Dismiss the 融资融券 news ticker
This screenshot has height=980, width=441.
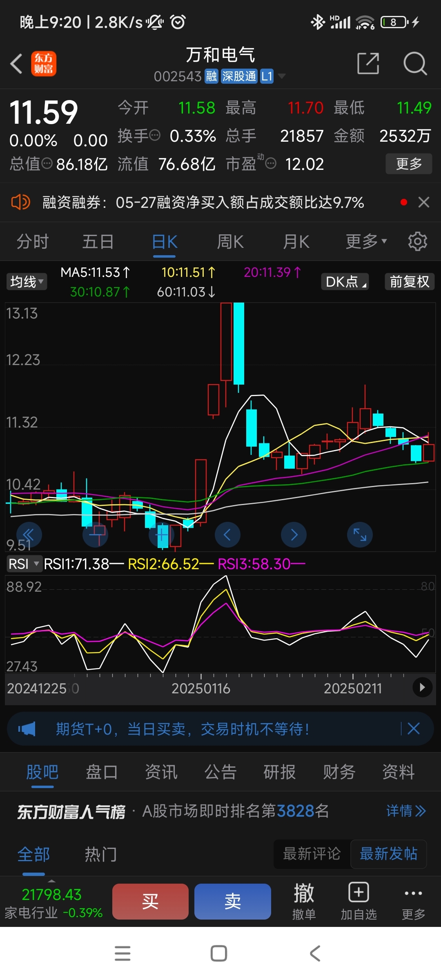[x=424, y=202]
